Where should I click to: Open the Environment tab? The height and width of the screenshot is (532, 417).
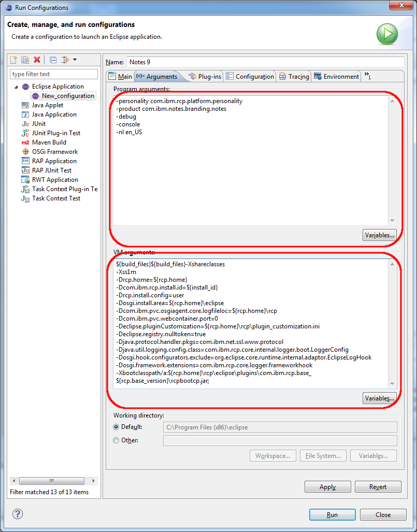click(x=336, y=77)
